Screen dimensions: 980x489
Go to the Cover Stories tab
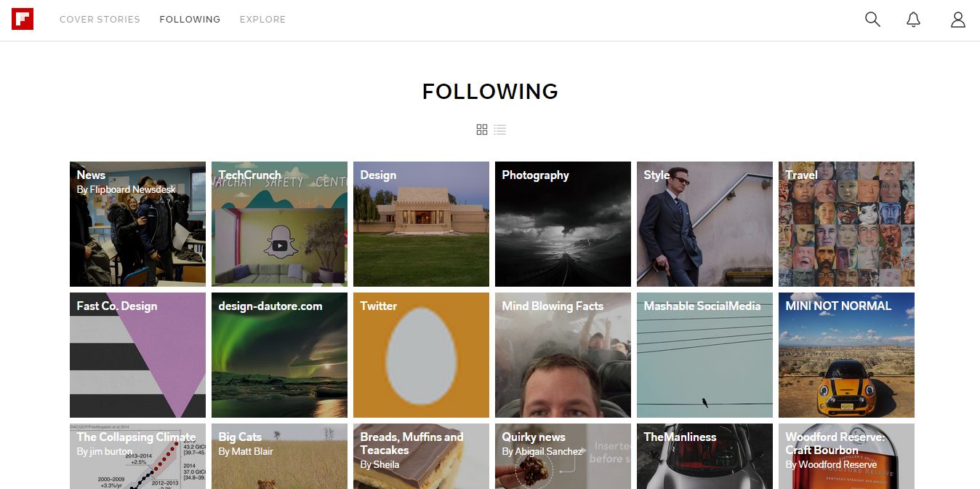[x=100, y=20]
